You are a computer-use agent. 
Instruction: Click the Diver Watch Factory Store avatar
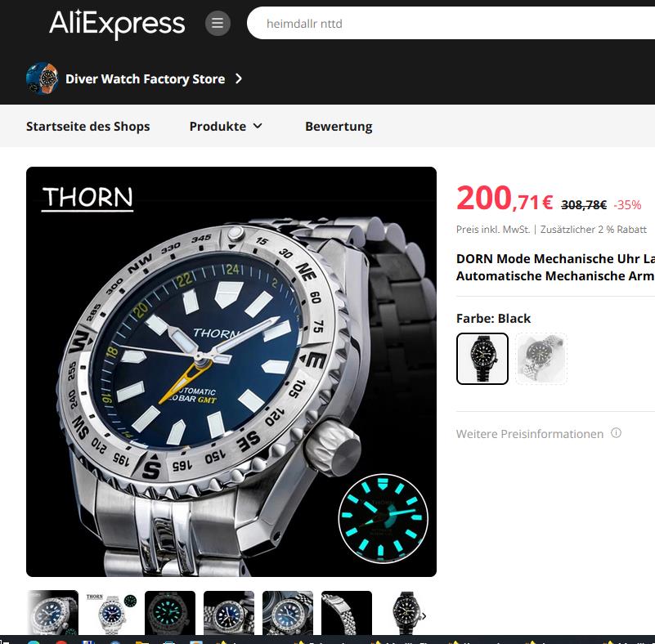point(42,78)
